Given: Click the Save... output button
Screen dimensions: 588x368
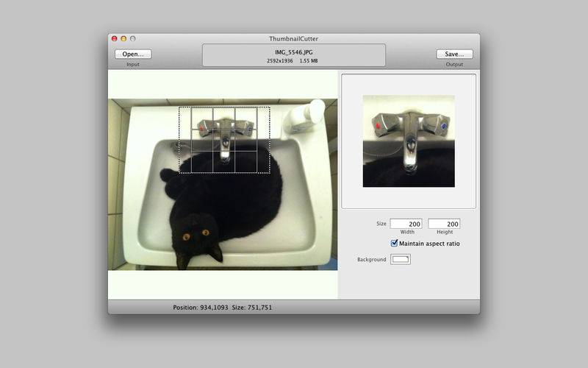Looking at the screenshot, I should [x=454, y=54].
